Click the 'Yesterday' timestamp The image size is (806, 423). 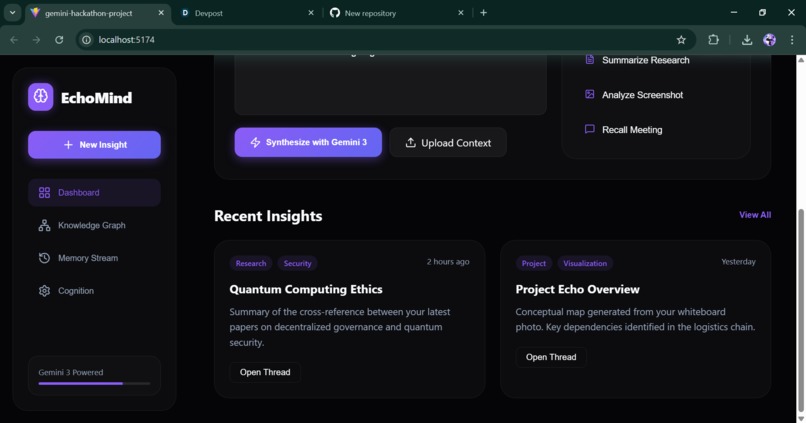click(x=738, y=262)
